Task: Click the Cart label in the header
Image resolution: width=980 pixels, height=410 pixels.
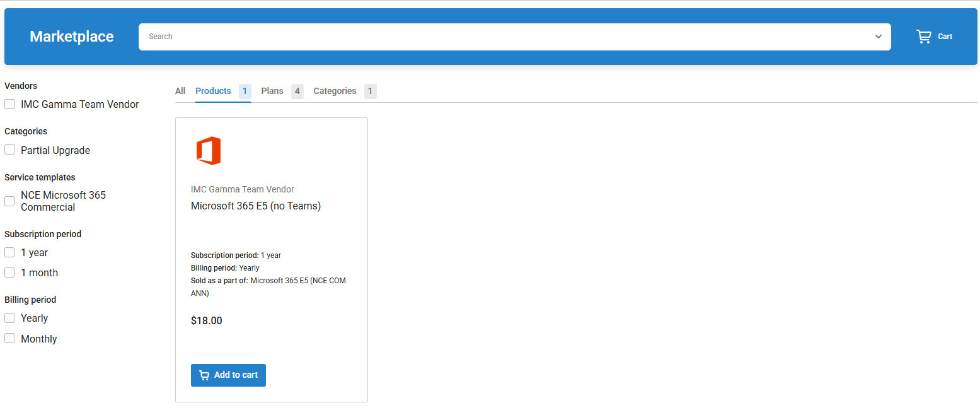Action: [945, 37]
